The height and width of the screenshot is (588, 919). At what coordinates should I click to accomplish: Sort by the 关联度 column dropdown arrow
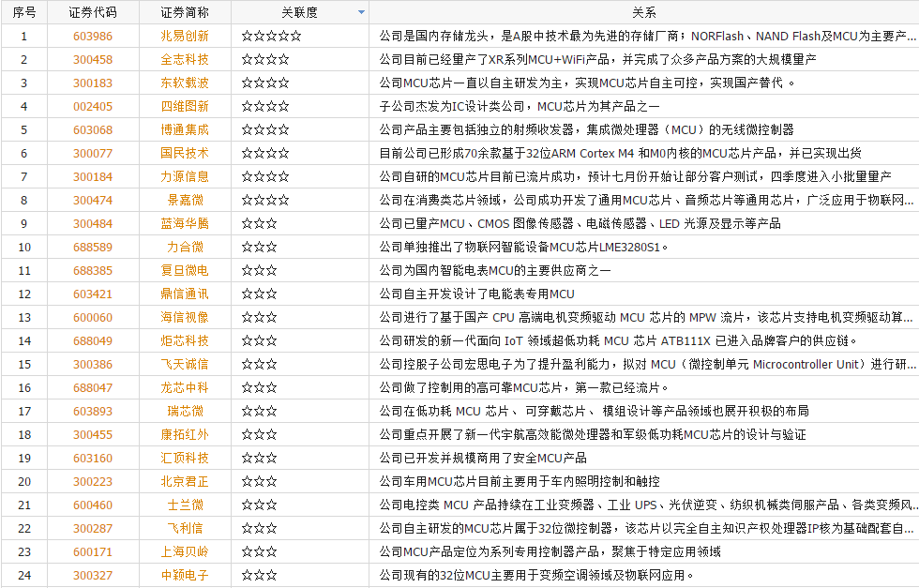(361, 12)
